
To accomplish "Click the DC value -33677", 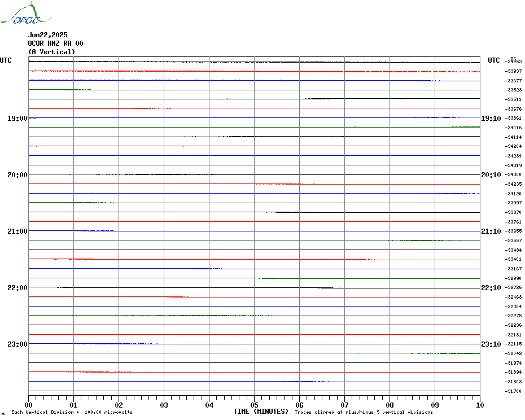I will (513, 81).
